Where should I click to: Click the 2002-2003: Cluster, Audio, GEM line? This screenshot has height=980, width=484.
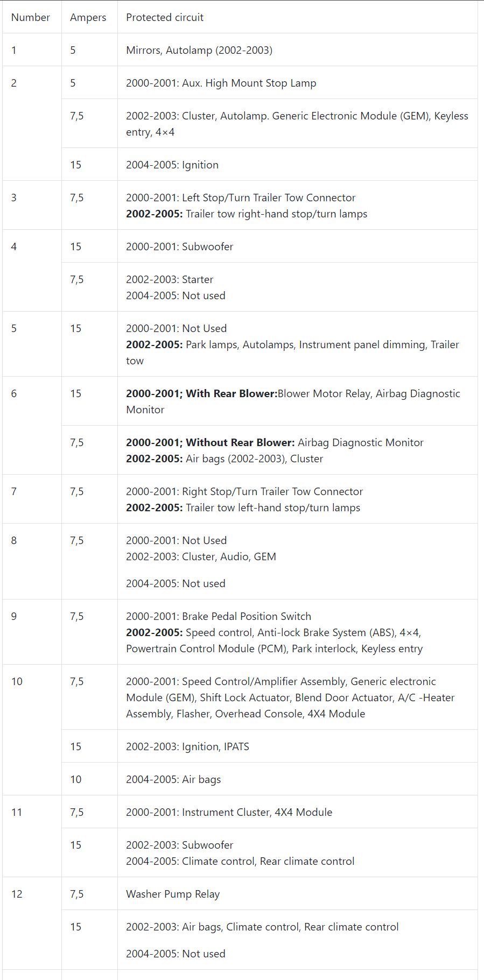[201, 556]
